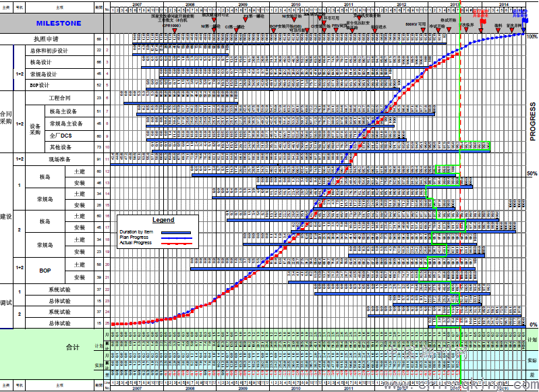This screenshot has height=392, width=539.
Task: Select the 装料 milestone triangle
Action: point(498,30)
